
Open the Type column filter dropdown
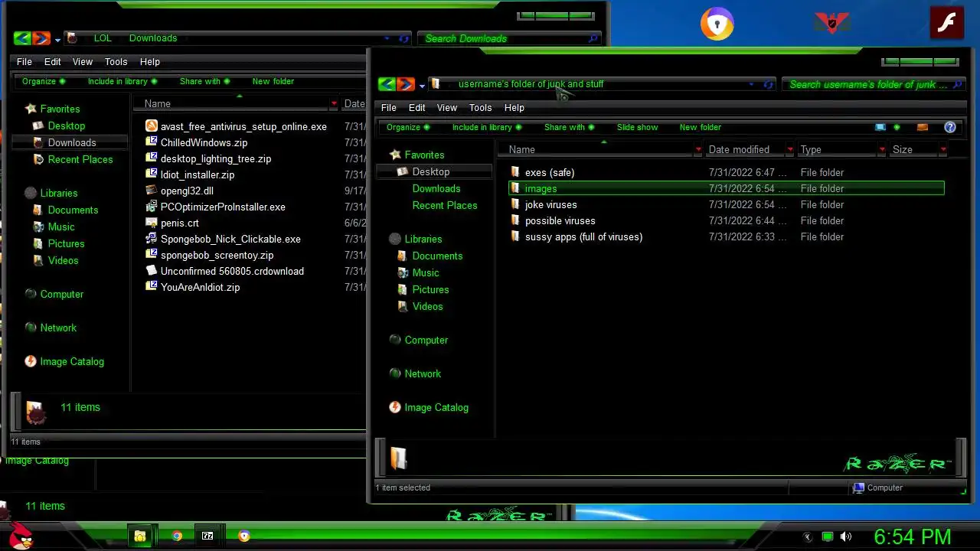(882, 150)
